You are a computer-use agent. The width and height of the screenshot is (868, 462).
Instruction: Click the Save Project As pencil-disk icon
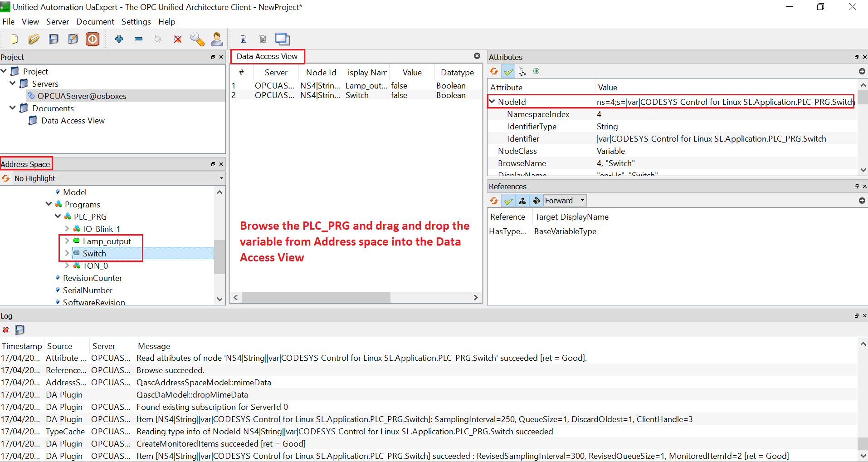73,39
